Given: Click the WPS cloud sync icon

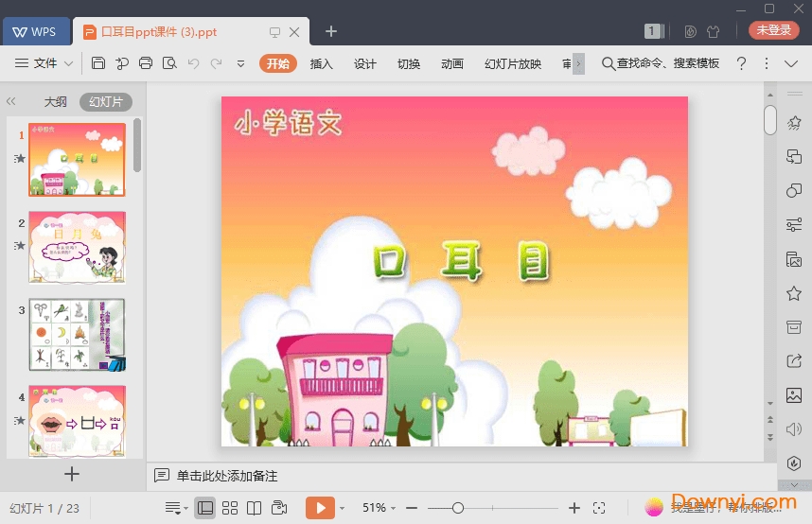Looking at the screenshot, I should [x=690, y=31].
